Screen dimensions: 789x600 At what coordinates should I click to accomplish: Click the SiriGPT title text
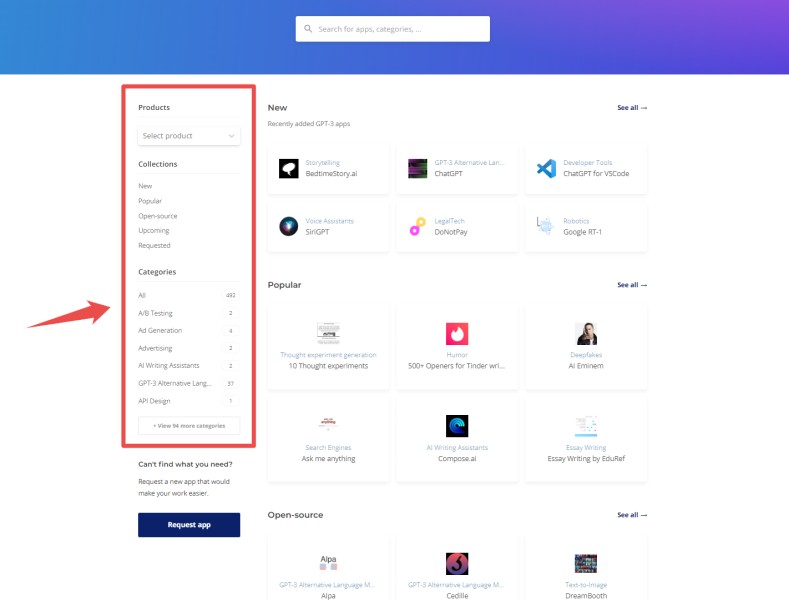[x=317, y=232]
